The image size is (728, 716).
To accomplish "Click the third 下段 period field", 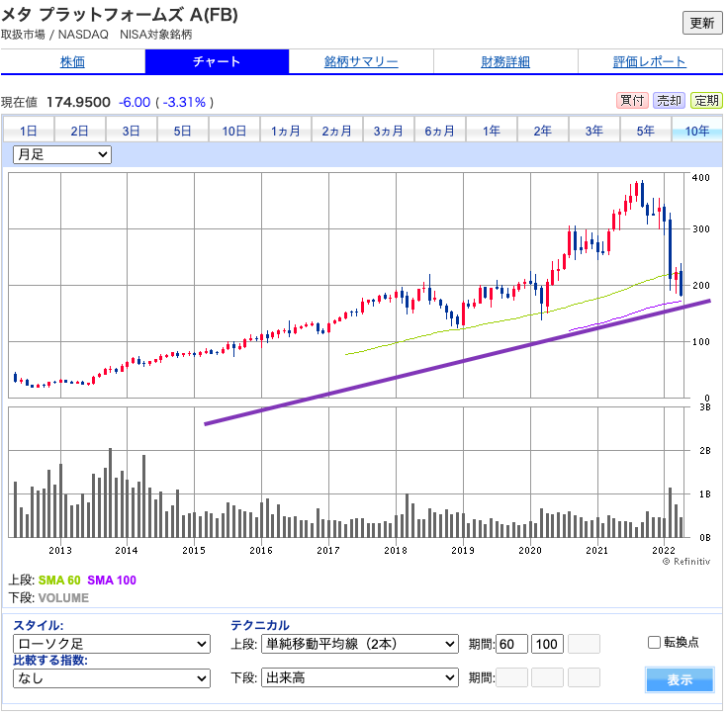I will pos(584,677).
